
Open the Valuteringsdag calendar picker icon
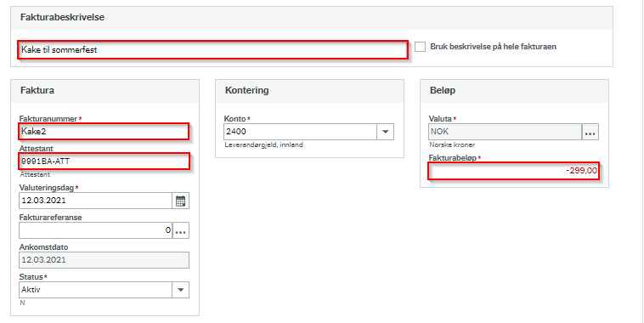click(x=180, y=201)
